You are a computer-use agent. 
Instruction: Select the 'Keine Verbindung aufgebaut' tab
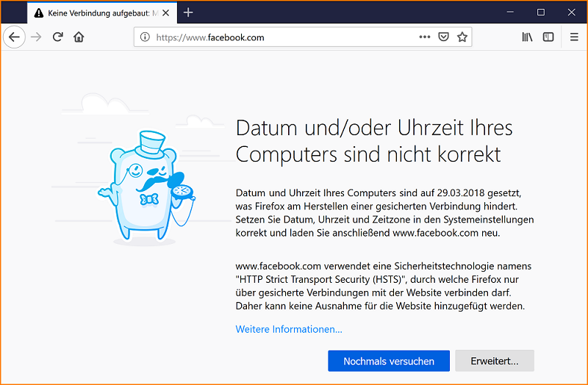click(x=102, y=13)
